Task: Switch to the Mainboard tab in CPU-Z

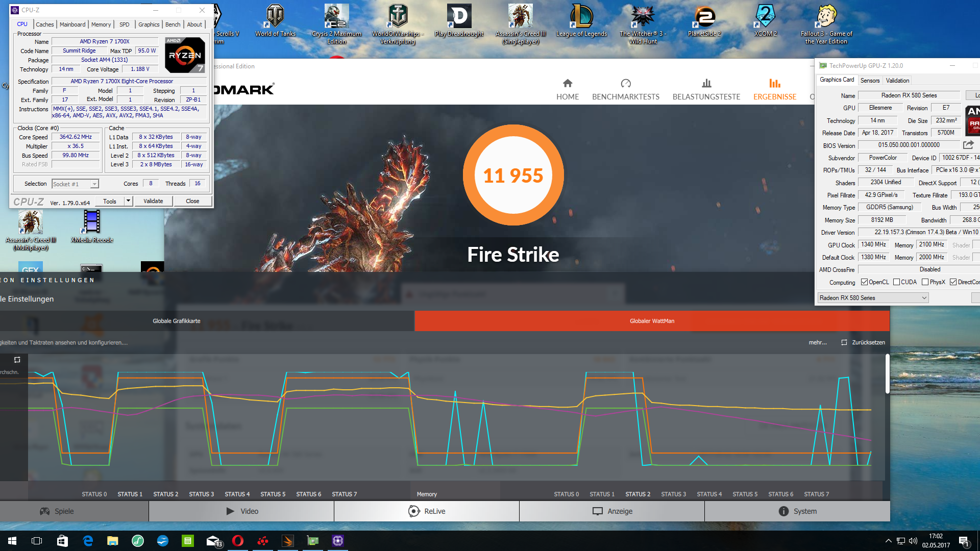Action: [x=72, y=24]
